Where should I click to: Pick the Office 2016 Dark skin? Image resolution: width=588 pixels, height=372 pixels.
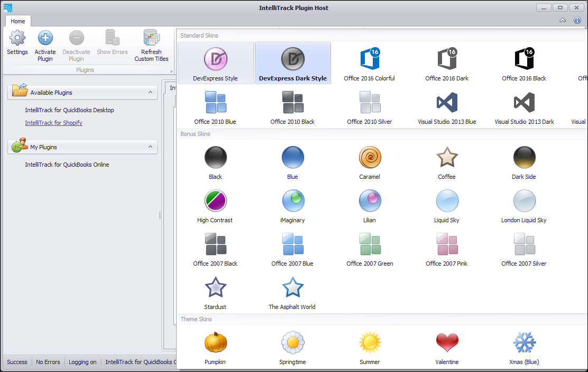point(447,62)
